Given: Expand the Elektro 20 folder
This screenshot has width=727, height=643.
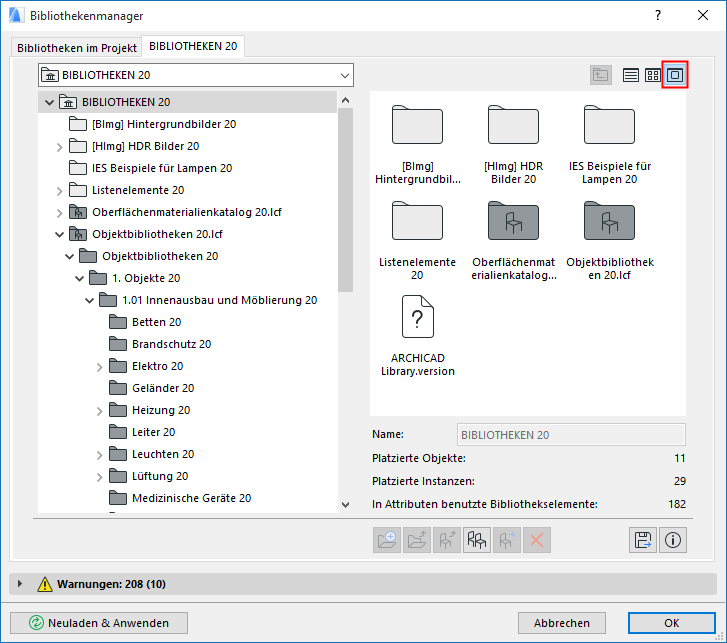Looking at the screenshot, I should click(99, 367).
